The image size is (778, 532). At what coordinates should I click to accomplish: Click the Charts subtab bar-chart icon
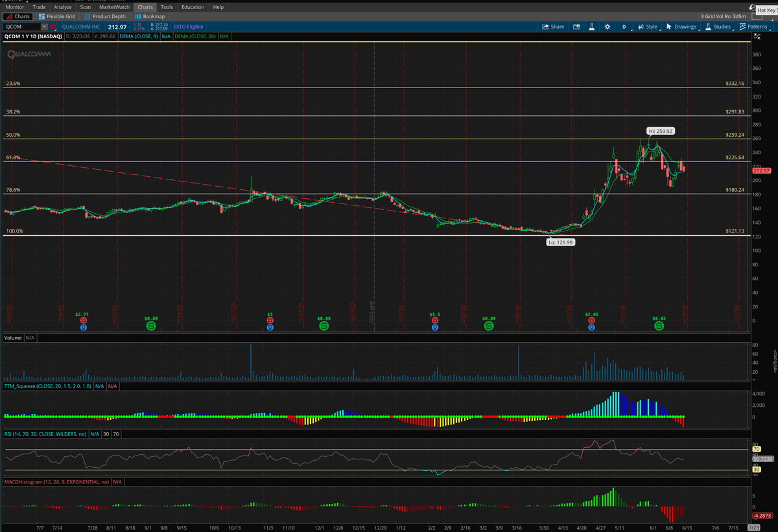coord(9,16)
